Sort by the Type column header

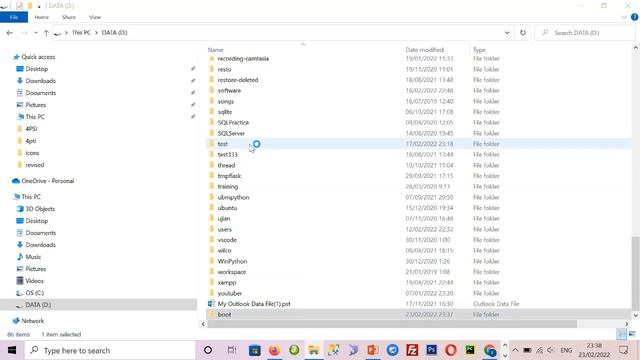[479, 50]
